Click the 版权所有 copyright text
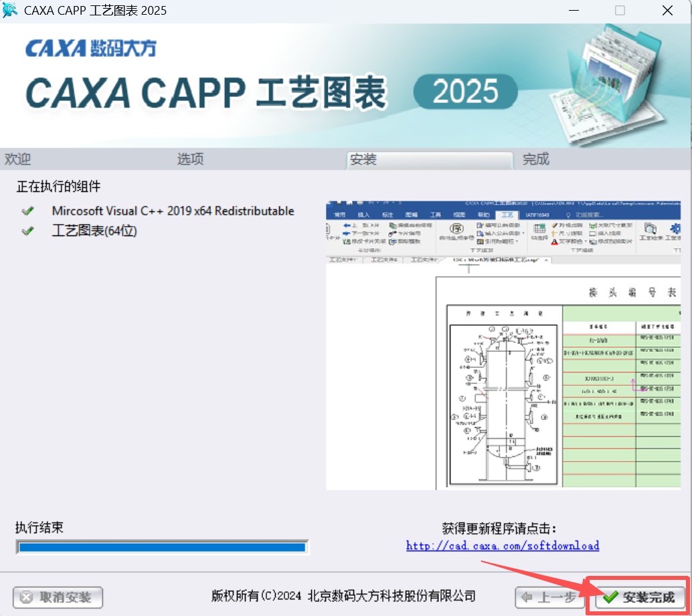692x616 pixels. [x=343, y=596]
